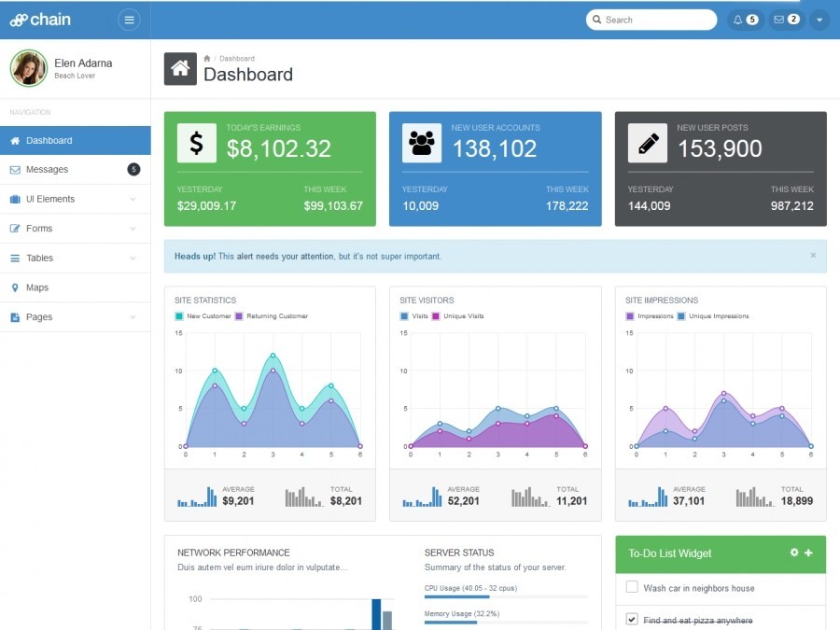Open Forms menu item
Viewport: 840px width, 630px height.
75,229
